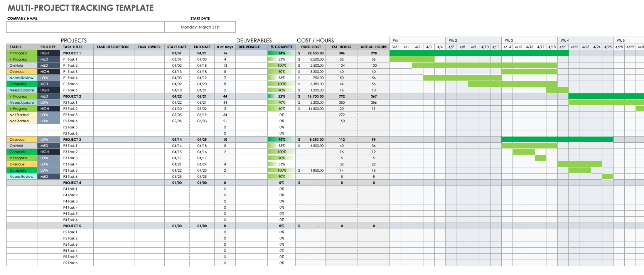
Task: Select the PROJECT 2 title cell
Action: 77,96
